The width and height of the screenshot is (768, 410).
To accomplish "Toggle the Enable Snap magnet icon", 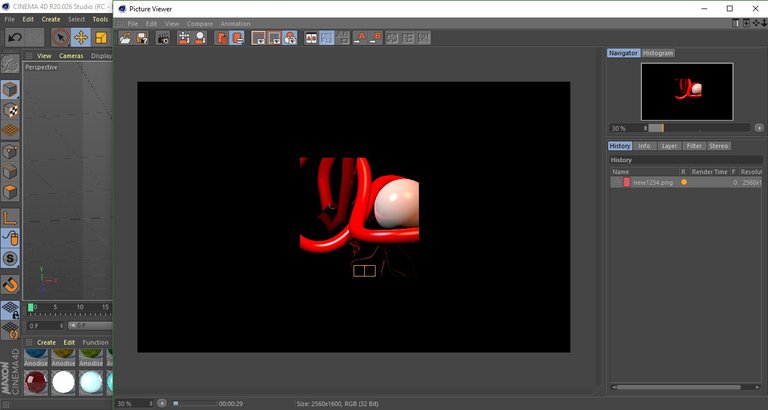I will [10, 285].
